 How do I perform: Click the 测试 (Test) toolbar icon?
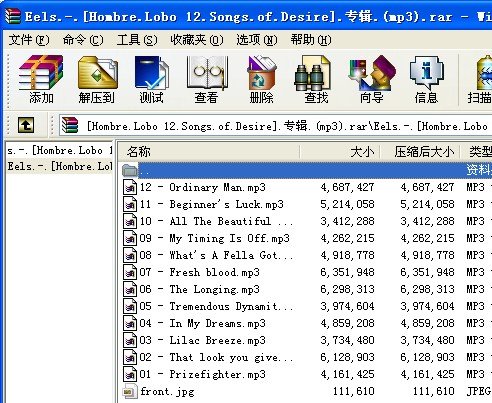[152, 73]
